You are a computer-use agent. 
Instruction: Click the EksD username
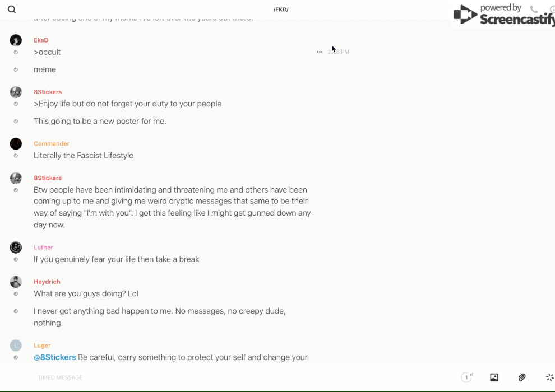point(41,40)
